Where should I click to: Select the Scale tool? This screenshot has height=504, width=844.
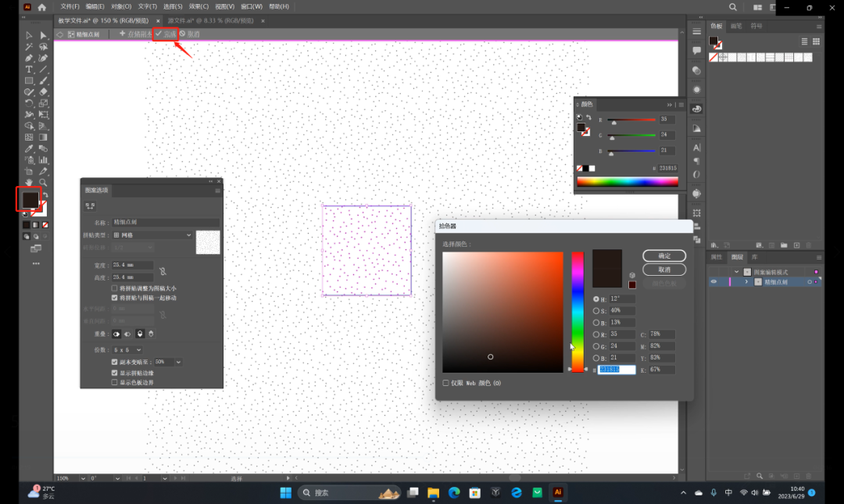tap(43, 103)
